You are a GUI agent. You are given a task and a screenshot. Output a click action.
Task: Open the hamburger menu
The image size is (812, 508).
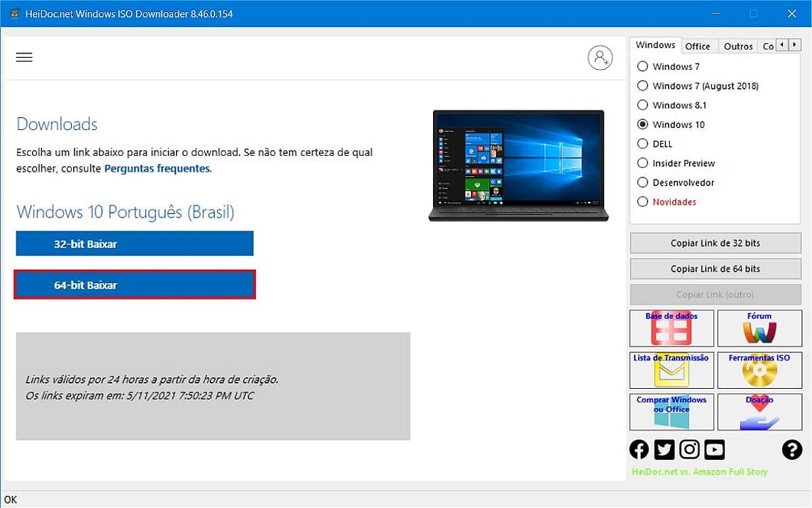[x=24, y=58]
